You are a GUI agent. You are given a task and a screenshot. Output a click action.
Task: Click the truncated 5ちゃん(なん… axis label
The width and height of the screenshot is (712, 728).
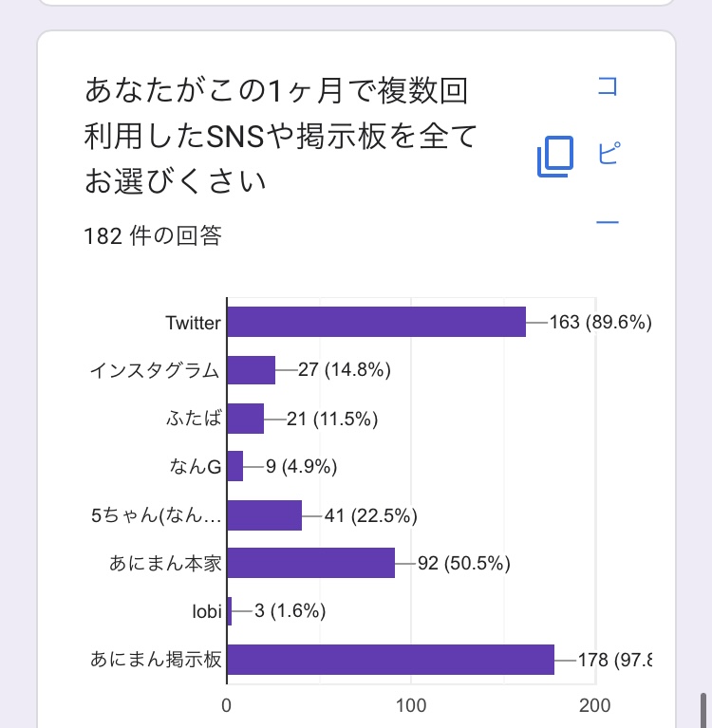click(156, 515)
